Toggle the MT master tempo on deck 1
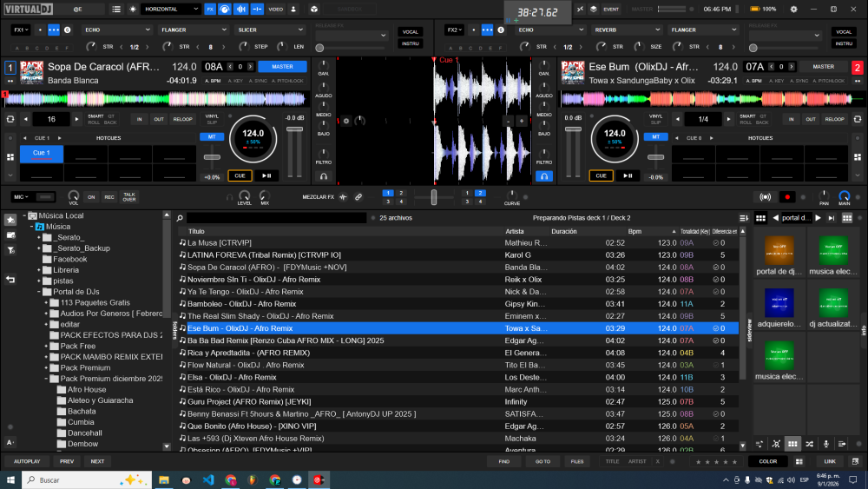Screen dimensions: 868x489 (x=211, y=137)
